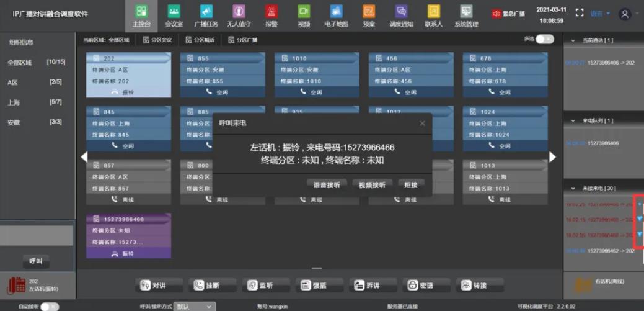Screen dimensions: 644x311
Task: Open the 预案 plan module
Action: point(369,16)
